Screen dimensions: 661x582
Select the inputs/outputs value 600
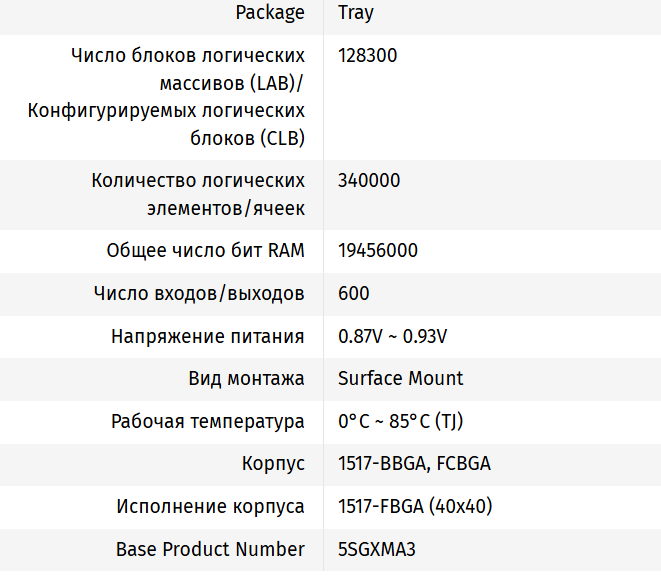[354, 293]
